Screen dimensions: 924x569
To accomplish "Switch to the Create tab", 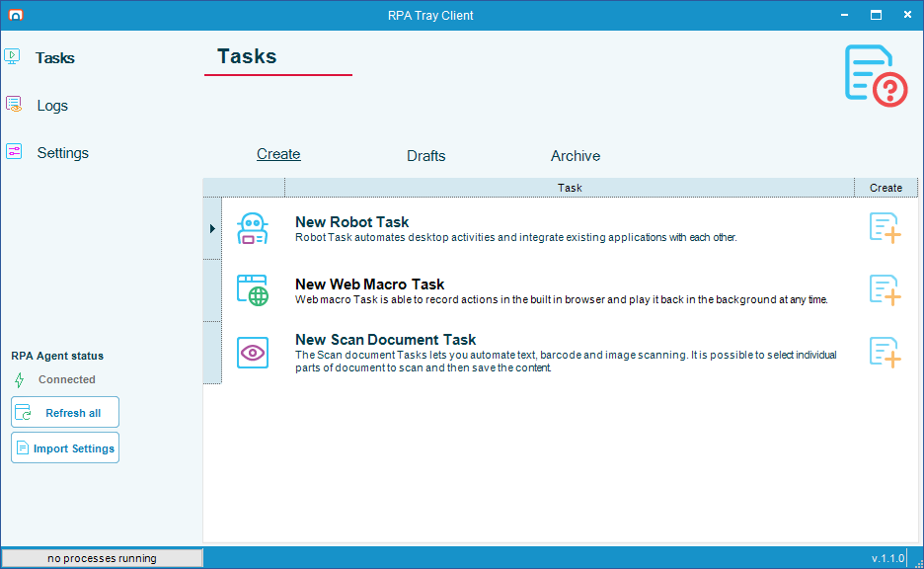I will point(278,154).
